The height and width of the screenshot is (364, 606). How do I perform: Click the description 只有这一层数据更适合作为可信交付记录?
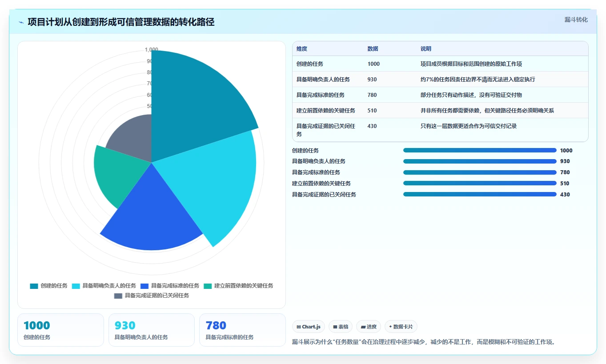pos(469,126)
